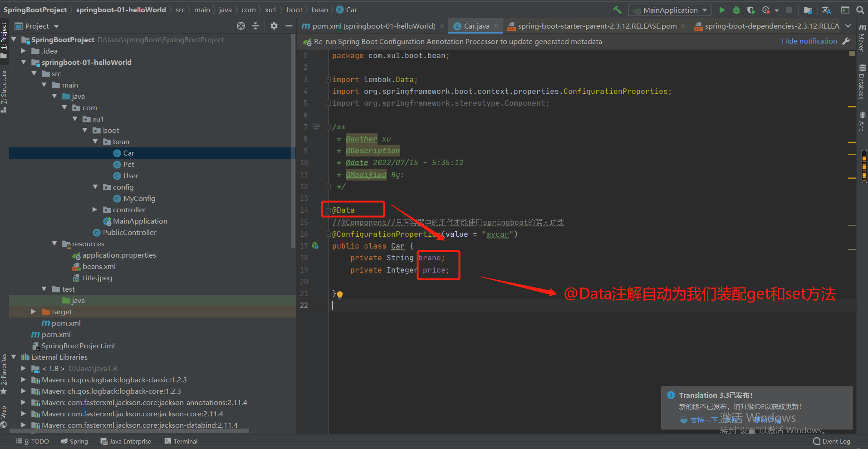Open the Favorites tool window
The width and height of the screenshot is (868, 449).
[x=4, y=373]
